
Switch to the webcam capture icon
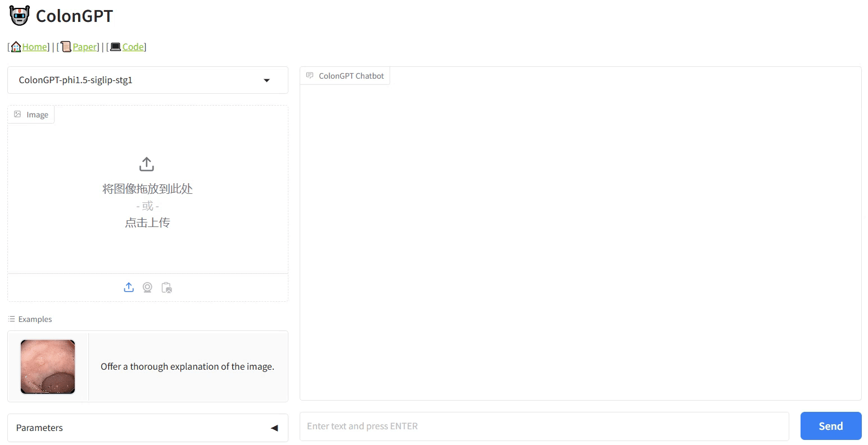147,288
